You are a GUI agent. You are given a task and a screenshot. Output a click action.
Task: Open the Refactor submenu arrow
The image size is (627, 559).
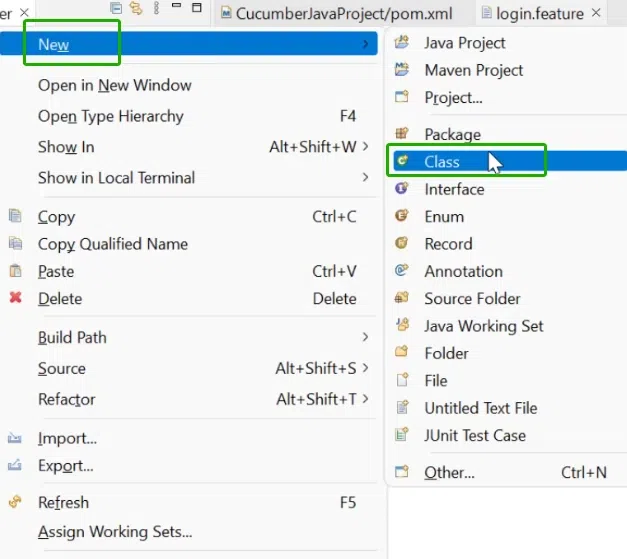pos(366,399)
